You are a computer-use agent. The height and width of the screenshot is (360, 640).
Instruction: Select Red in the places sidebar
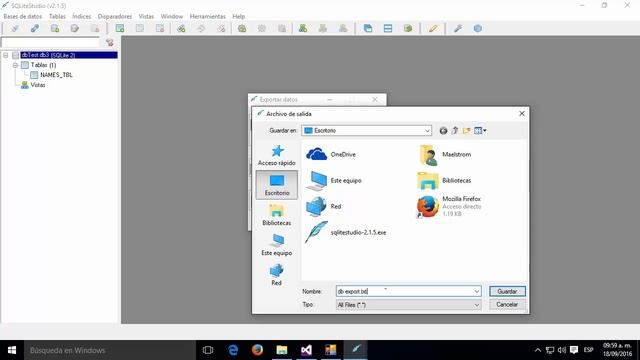(x=277, y=275)
